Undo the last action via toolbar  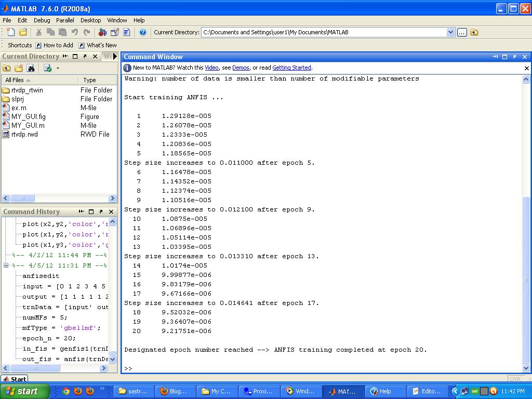[75, 32]
